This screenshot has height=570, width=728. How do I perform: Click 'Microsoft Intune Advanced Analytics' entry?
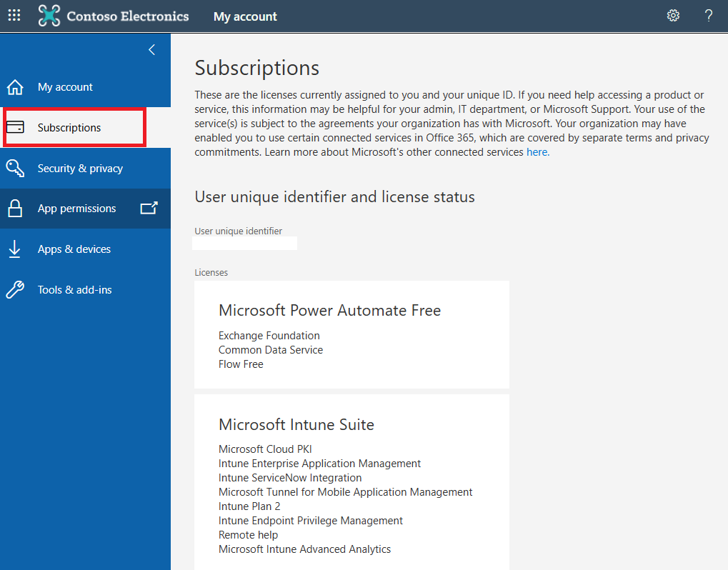tap(304, 549)
